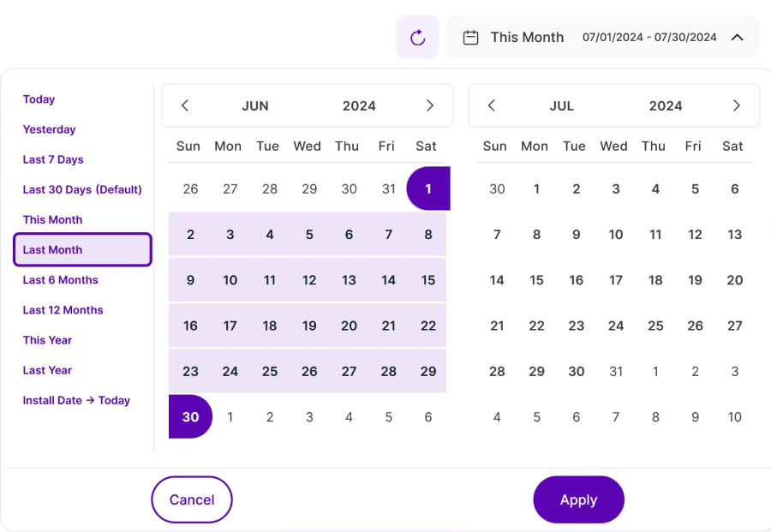Click the refresh icon button
Screen dimensions: 771x532
tap(417, 38)
